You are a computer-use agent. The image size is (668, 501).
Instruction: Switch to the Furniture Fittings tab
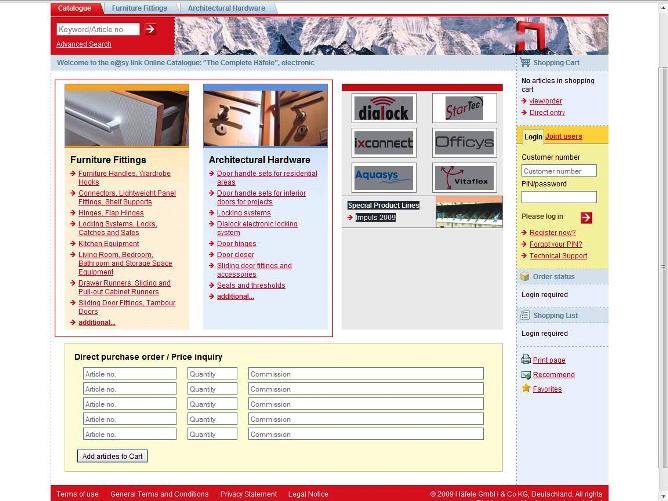coord(140,8)
